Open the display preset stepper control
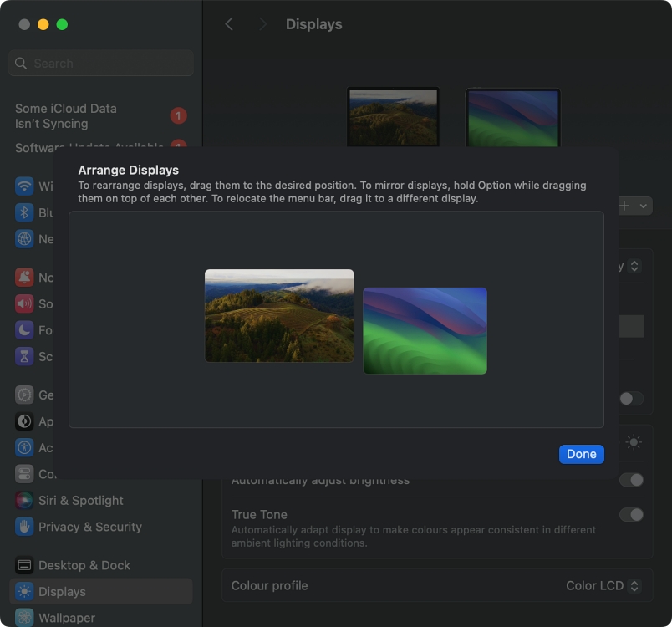Screen dimensions: 672x627 634,266
